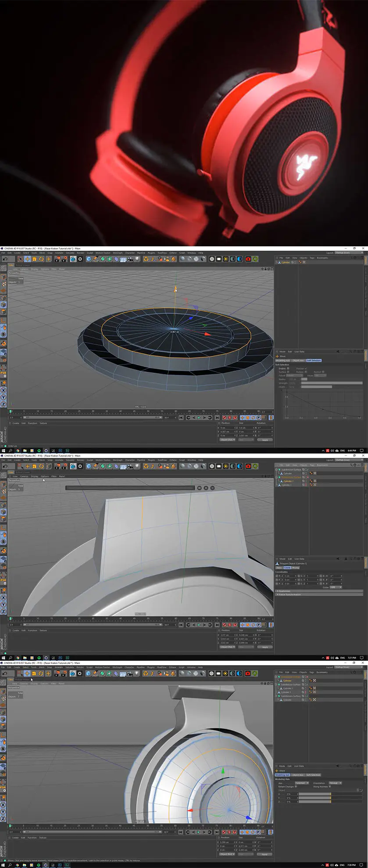Select the Cube primitive icon in the top window's toolbar
368x868 pixels.
point(89,259)
